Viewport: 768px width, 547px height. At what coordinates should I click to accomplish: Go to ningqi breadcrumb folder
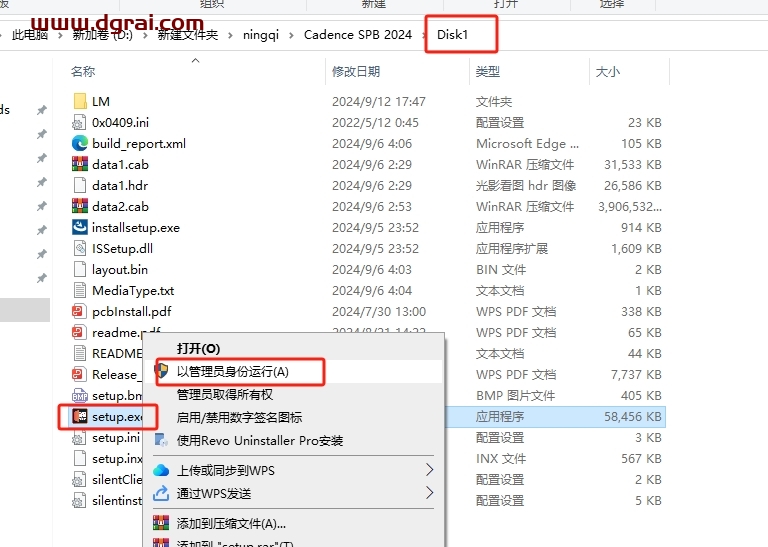pyautogui.click(x=261, y=35)
